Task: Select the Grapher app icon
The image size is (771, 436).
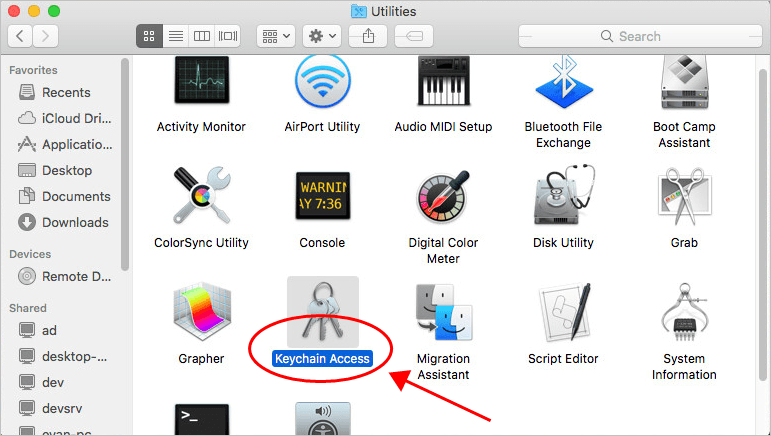Action: (x=202, y=312)
